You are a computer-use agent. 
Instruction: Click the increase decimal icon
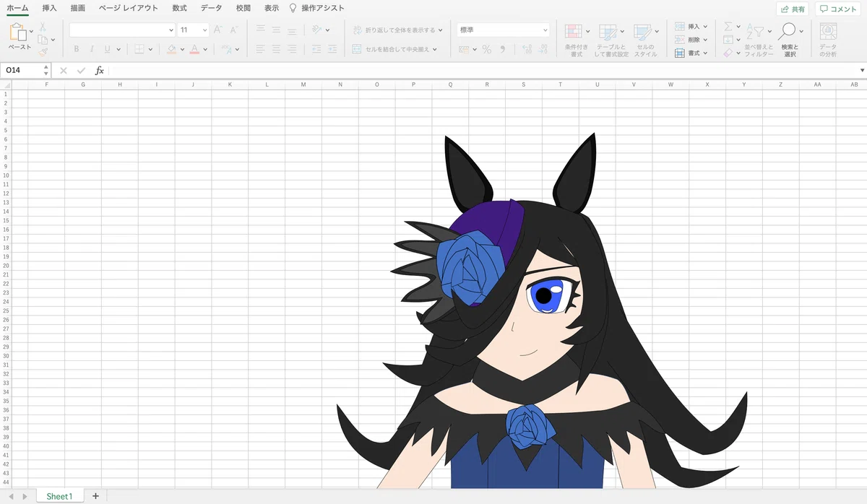click(527, 49)
